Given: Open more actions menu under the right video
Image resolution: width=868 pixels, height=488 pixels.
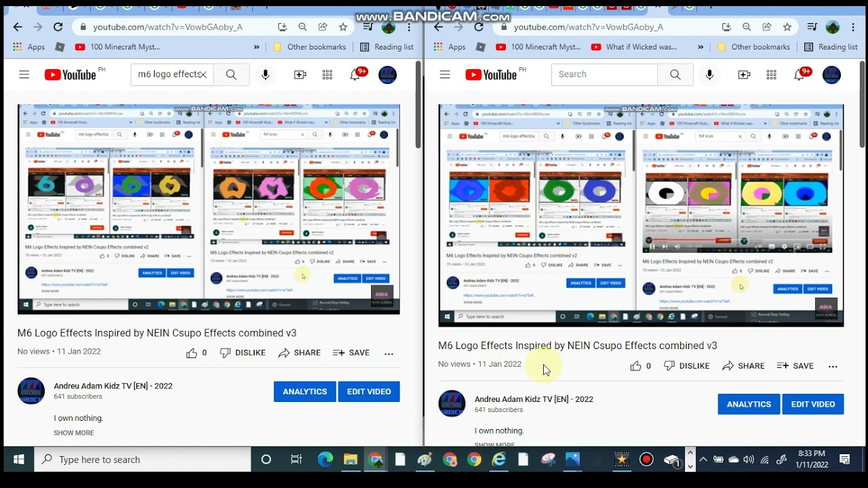Looking at the screenshot, I should (833, 366).
